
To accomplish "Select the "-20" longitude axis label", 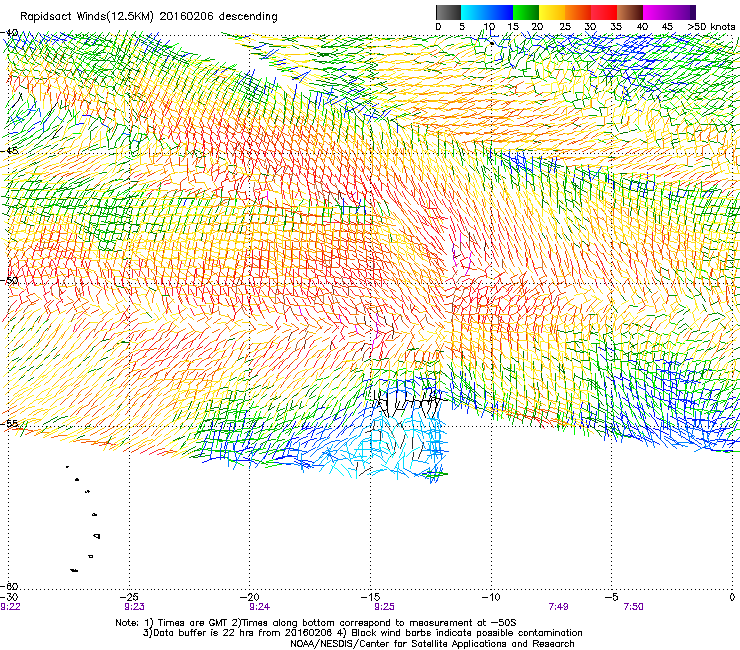I will point(250,597).
